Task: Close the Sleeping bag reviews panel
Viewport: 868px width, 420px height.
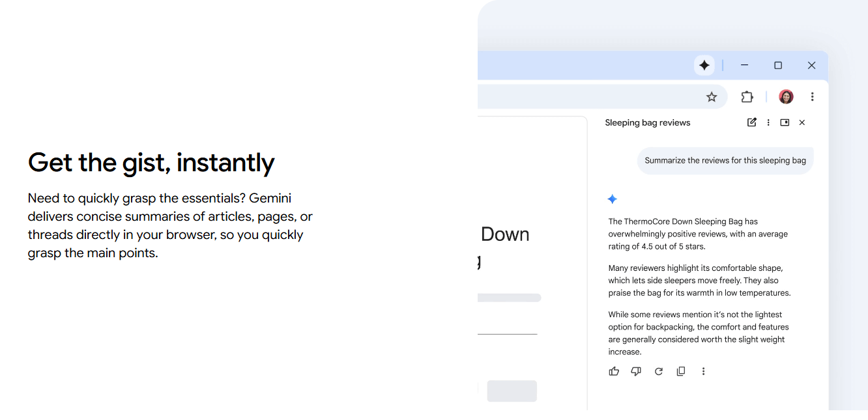Action: tap(802, 122)
